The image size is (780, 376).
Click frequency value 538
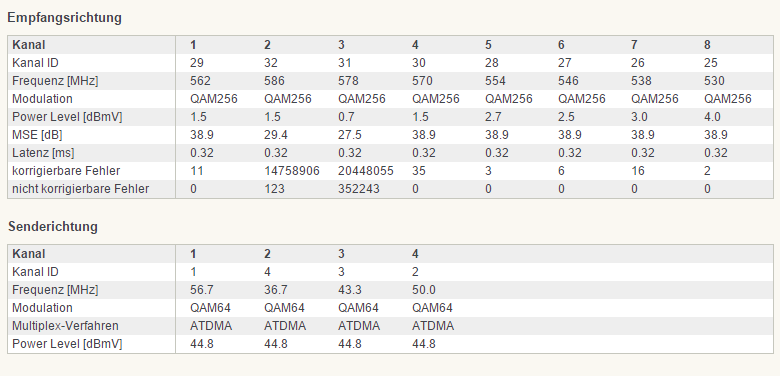[x=641, y=81]
